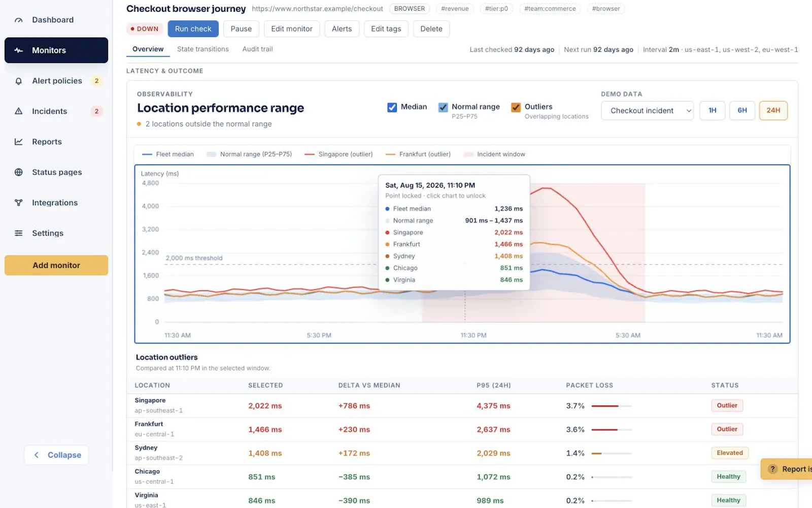Select the 6H time range
Image resolution: width=812 pixels, height=508 pixels.
click(x=742, y=111)
